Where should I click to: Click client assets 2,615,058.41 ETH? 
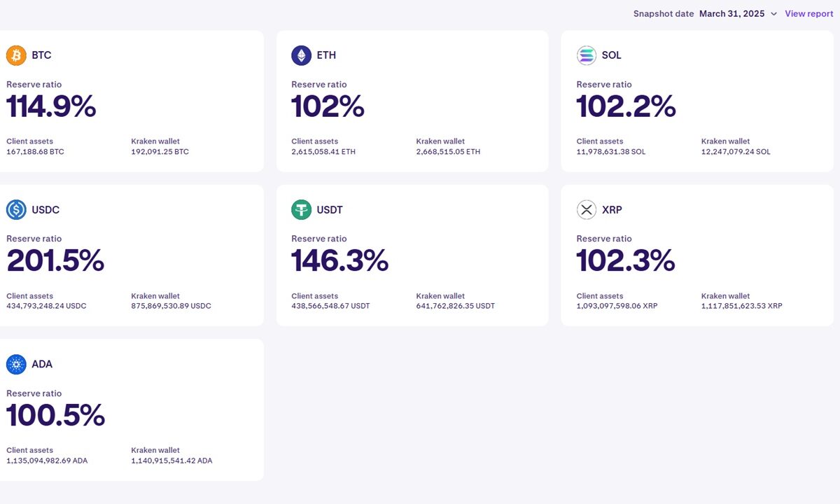323,151
